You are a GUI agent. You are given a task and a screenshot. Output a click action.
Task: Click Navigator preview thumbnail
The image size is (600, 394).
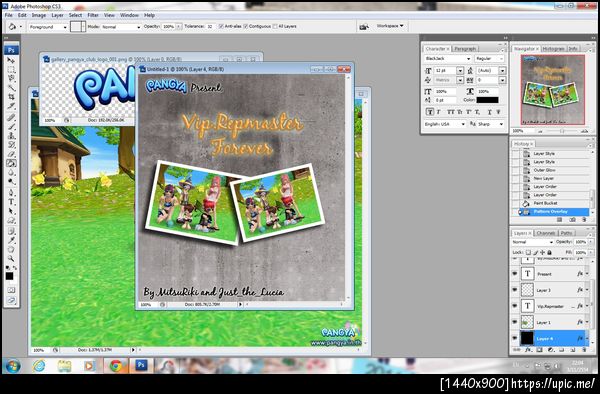553,90
